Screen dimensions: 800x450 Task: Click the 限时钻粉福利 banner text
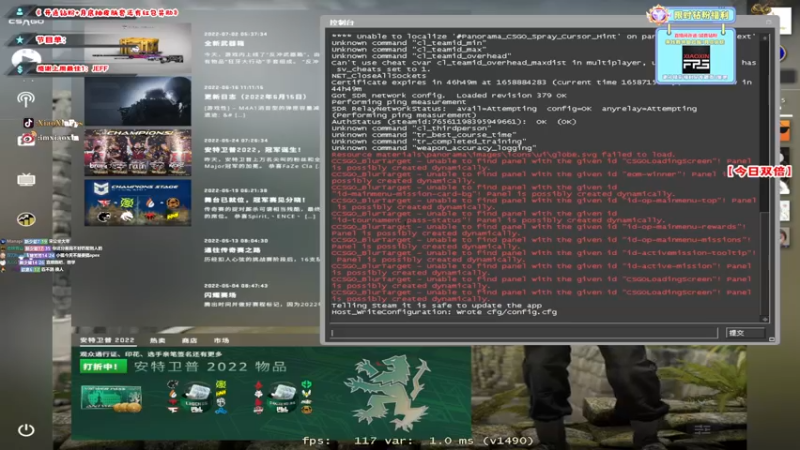point(701,15)
